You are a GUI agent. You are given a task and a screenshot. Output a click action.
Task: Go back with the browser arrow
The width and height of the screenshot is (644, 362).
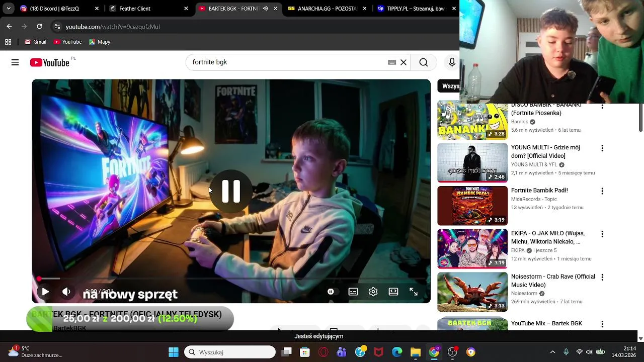tap(9, 27)
